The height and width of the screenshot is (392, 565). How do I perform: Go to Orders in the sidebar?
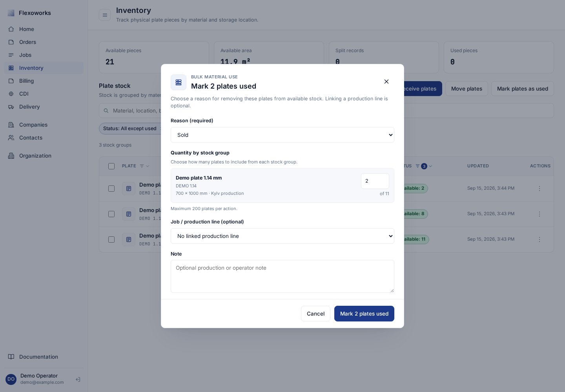click(44, 42)
